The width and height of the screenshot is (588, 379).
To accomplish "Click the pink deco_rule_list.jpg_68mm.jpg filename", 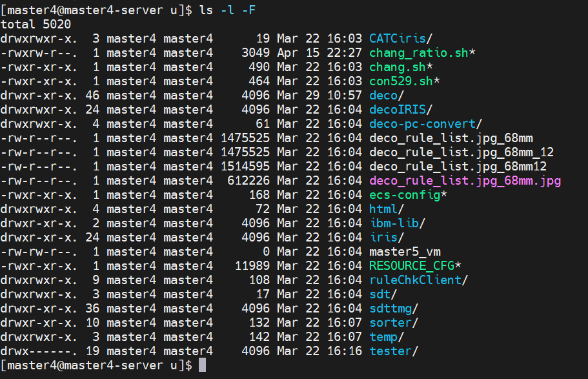I will [x=465, y=181].
